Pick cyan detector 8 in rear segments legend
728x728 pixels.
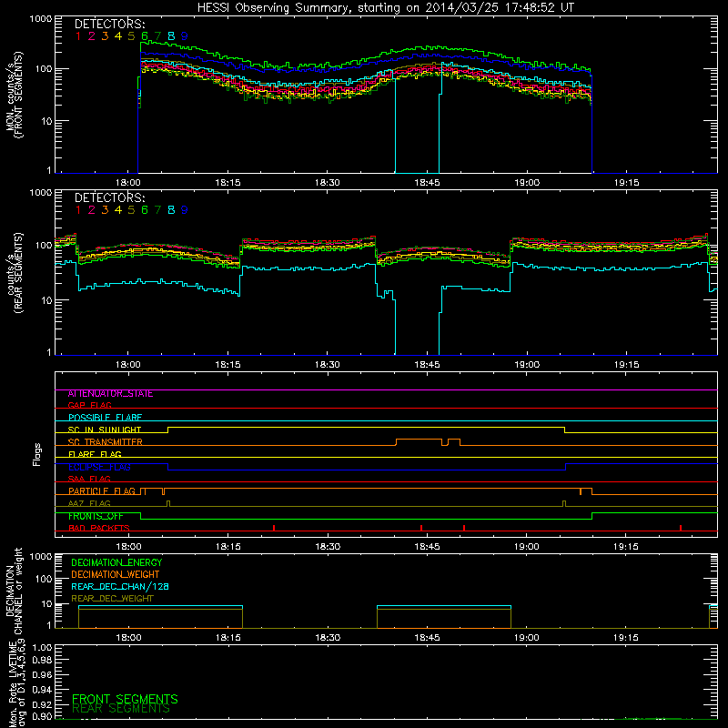(x=171, y=210)
